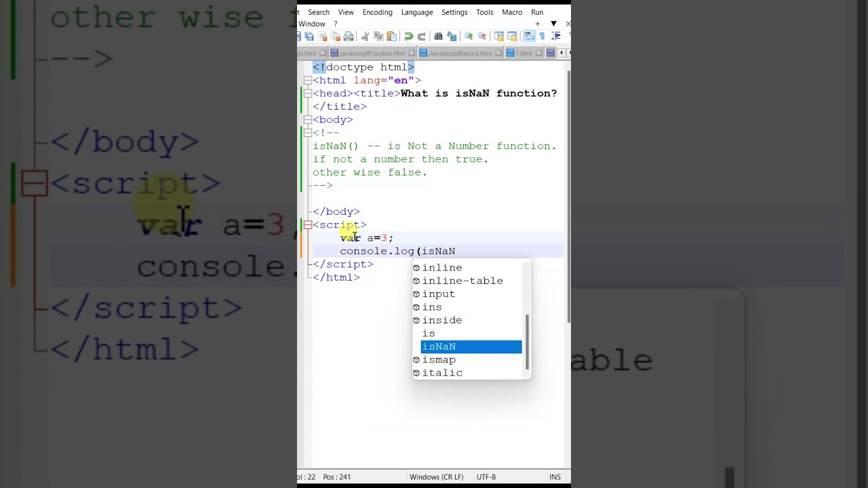
Task: Open Find with the binoculars icon
Action: (438, 36)
